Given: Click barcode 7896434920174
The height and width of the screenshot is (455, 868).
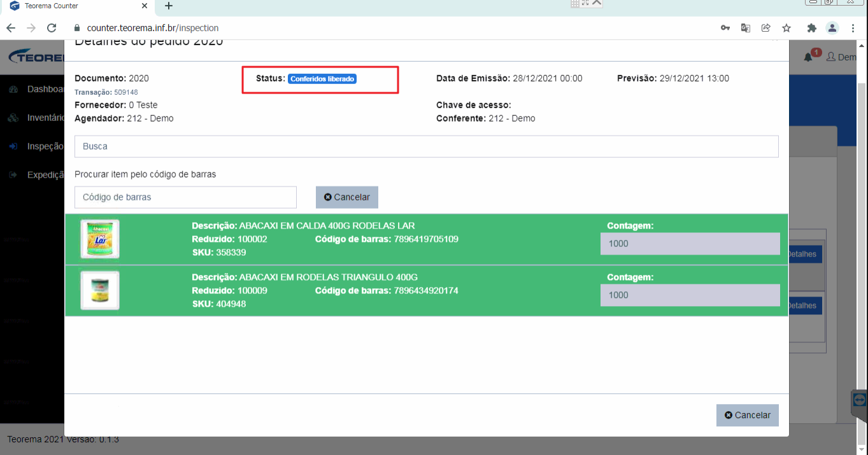Looking at the screenshot, I should point(426,291).
